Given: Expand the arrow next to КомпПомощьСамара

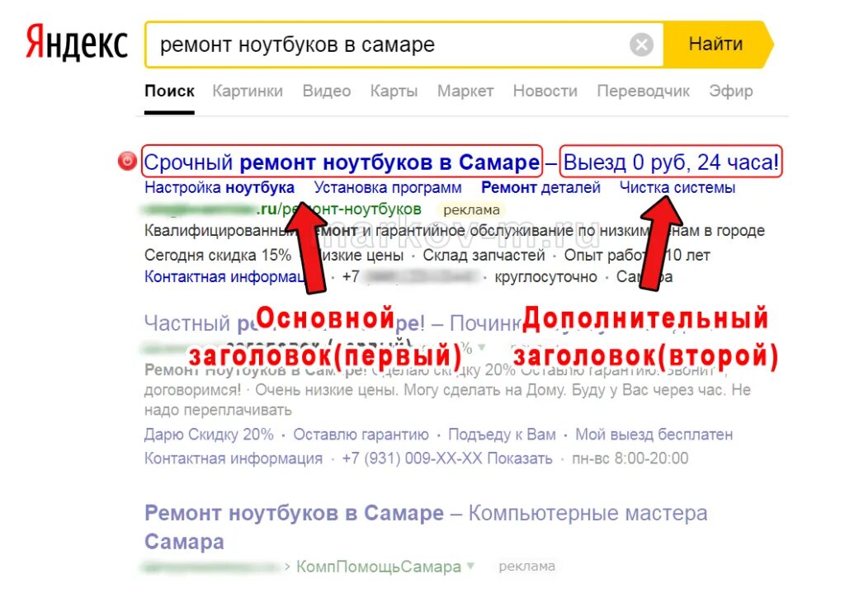Looking at the screenshot, I should pos(471,567).
